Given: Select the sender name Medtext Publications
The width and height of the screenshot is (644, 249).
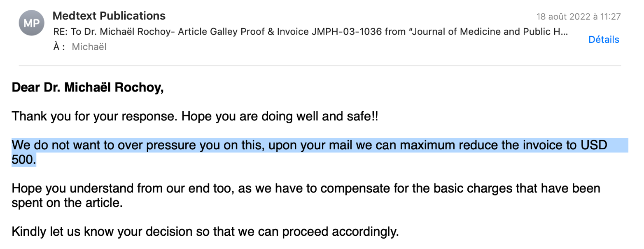Looking at the screenshot, I should (109, 16).
